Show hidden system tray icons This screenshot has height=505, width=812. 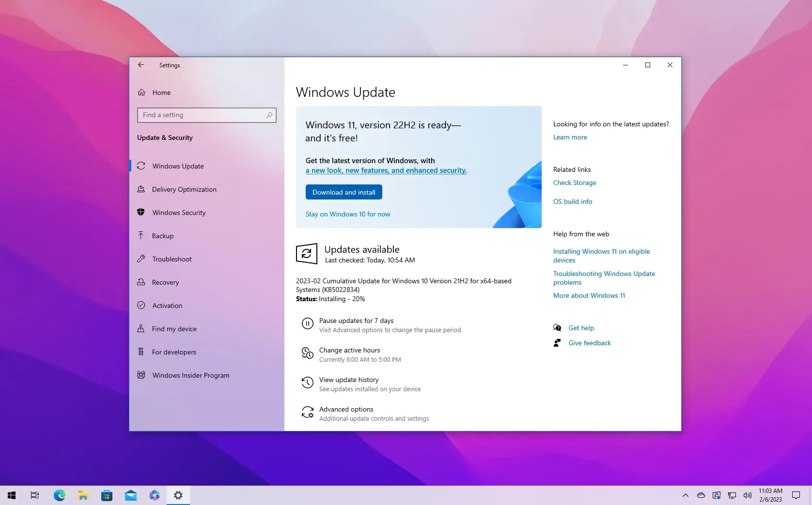click(686, 495)
